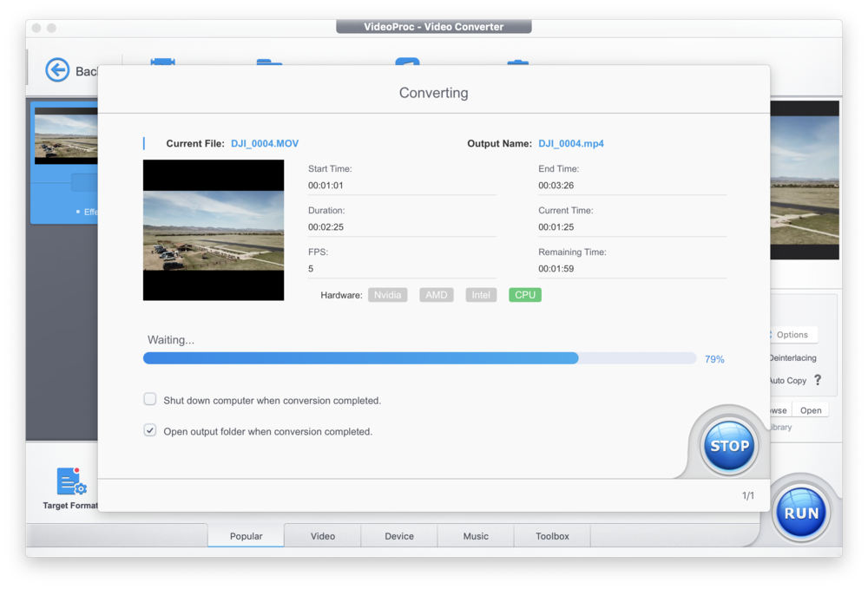This screenshot has width=868, height=589.
Task: Open the Toolbox tab
Action: [552, 536]
